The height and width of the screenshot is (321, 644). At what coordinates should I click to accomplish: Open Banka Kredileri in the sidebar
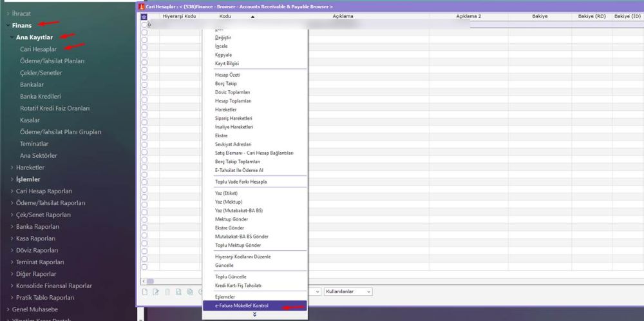pyautogui.click(x=40, y=97)
